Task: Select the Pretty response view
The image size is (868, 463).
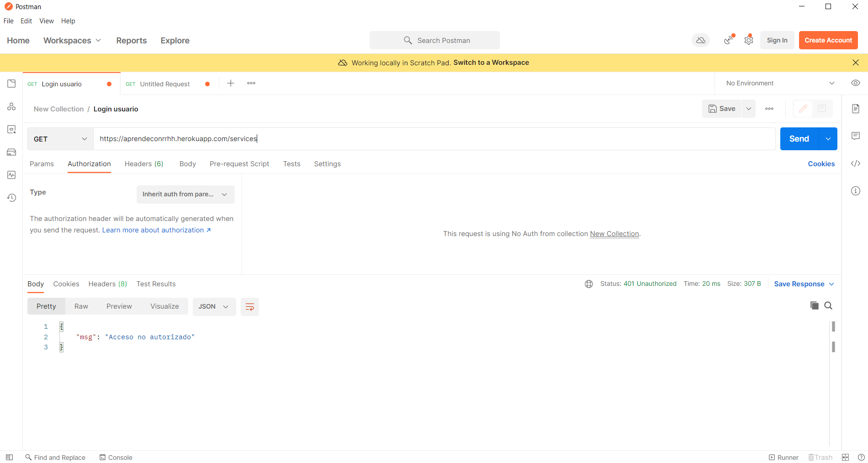Action: coord(46,306)
